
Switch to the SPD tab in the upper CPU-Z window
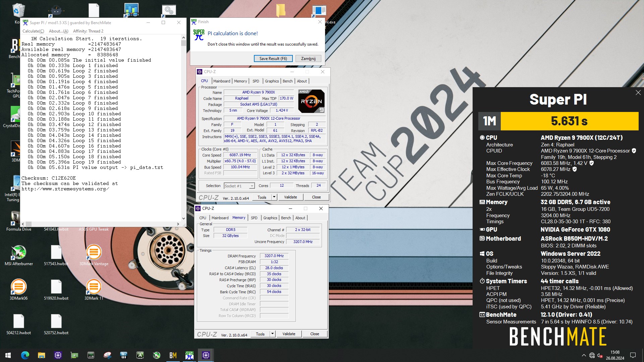pyautogui.click(x=256, y=81)
